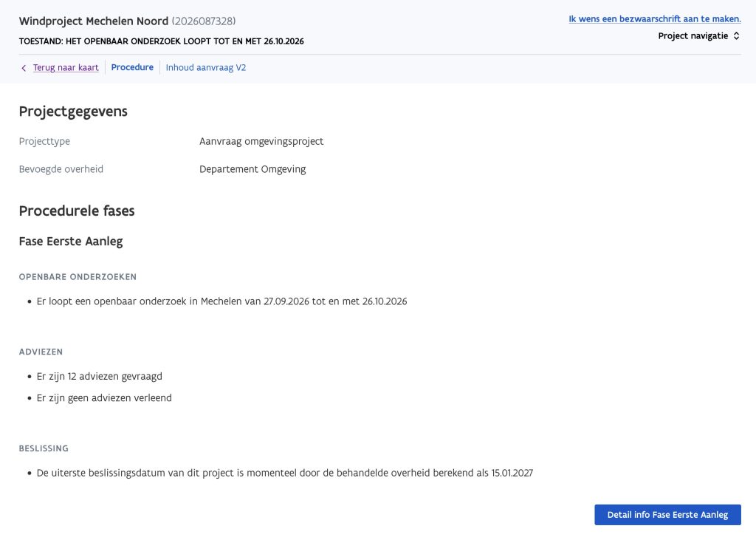Click the Projecttype label

pos(44,141)
